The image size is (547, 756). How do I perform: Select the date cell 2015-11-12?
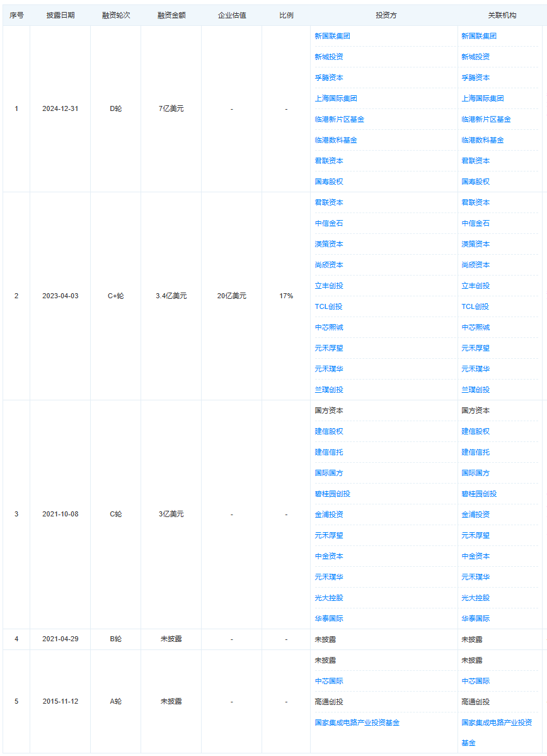click(60, 702)
